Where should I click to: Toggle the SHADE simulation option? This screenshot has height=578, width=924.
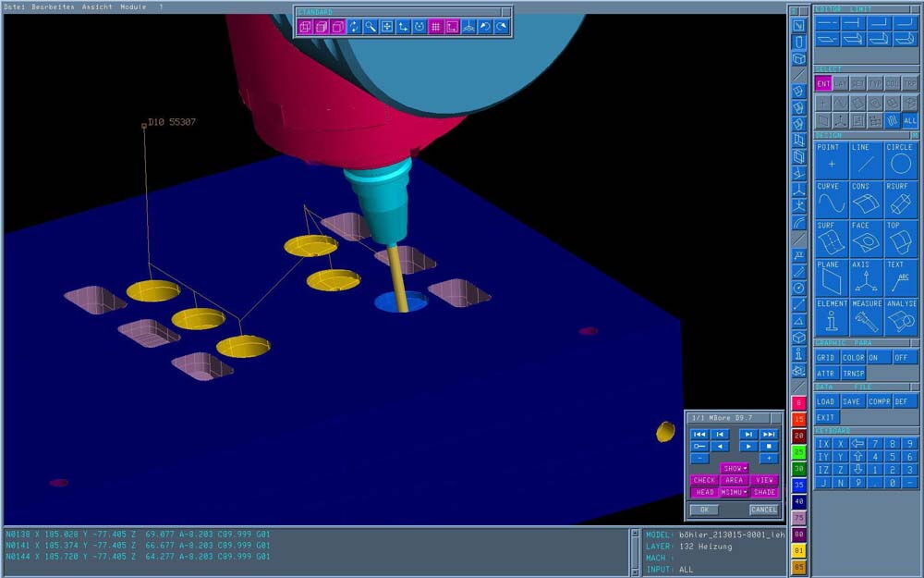(764, 492)
